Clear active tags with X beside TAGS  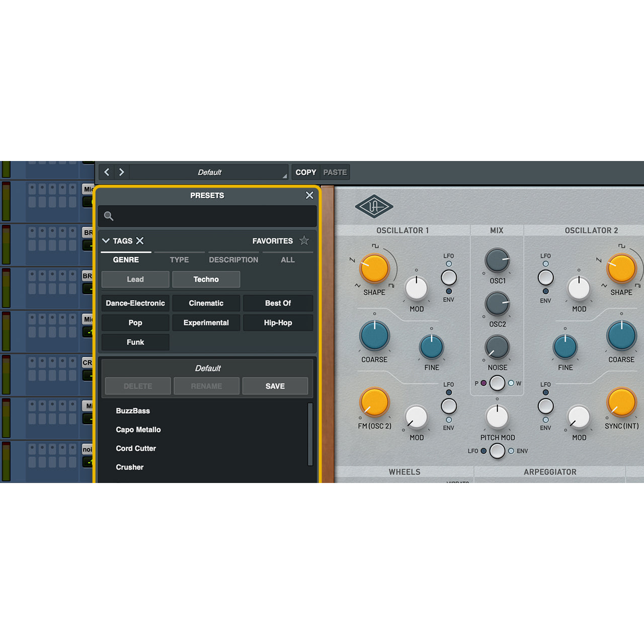140,240
